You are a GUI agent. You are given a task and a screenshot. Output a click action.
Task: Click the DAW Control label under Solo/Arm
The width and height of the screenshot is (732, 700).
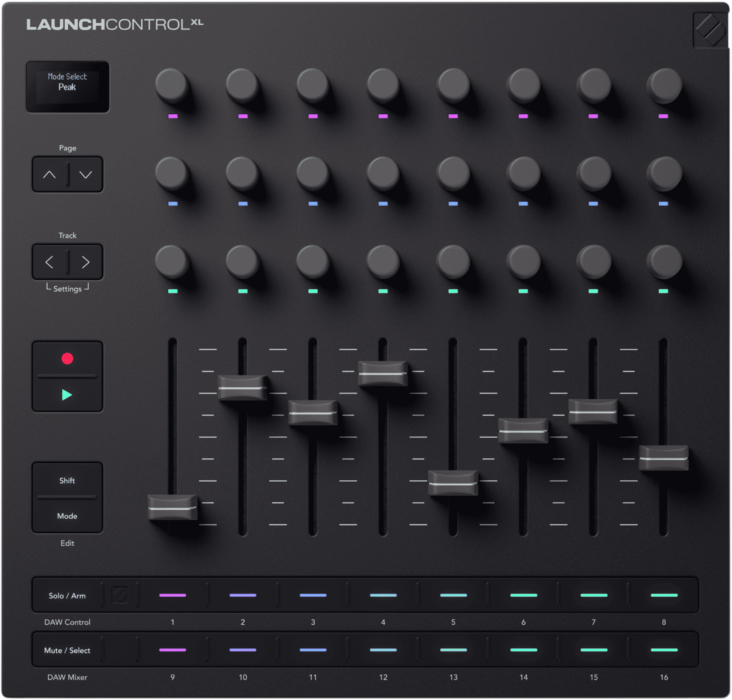point(67,622)
